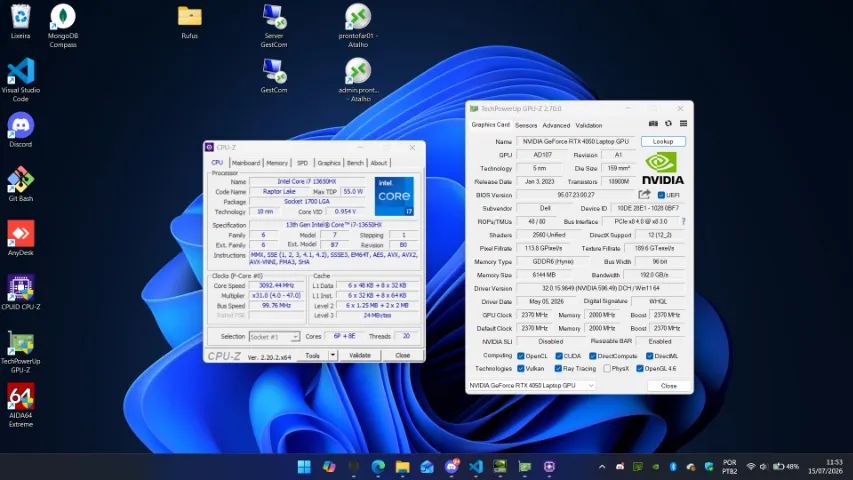The image size is (853, 480).
Task: Open the Windows Start menu
Action: pyautogui.click(x=304, y=466)
